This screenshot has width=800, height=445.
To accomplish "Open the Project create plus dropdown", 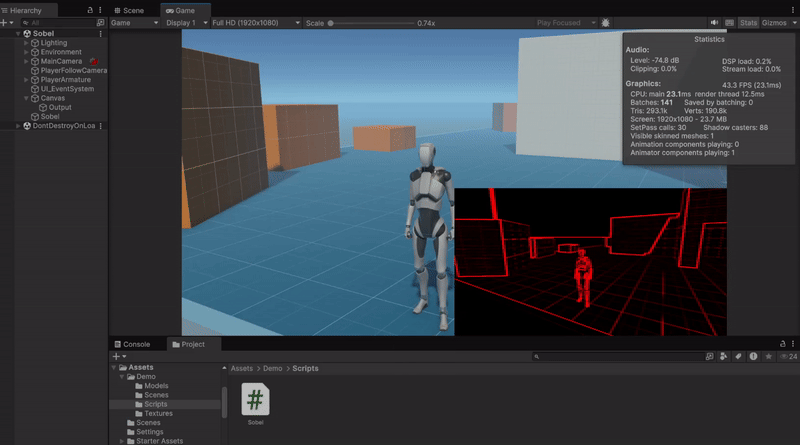I will point(119,356).
